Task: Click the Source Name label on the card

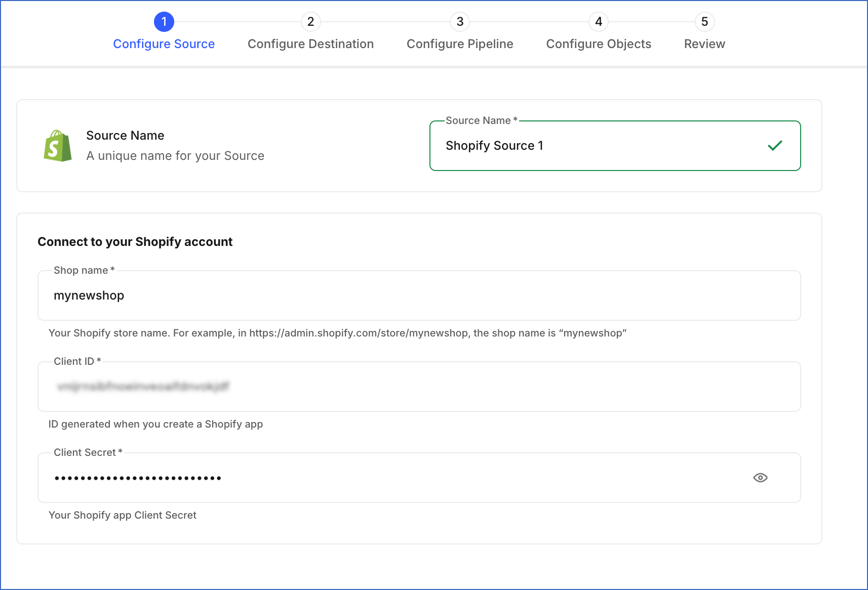Action: (125, 135)
